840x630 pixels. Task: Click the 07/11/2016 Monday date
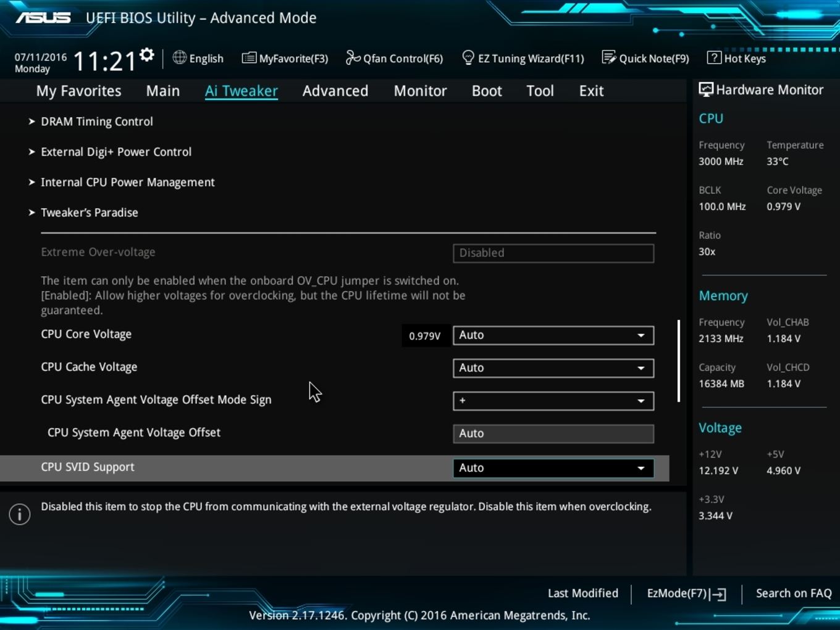coord(41,62)
